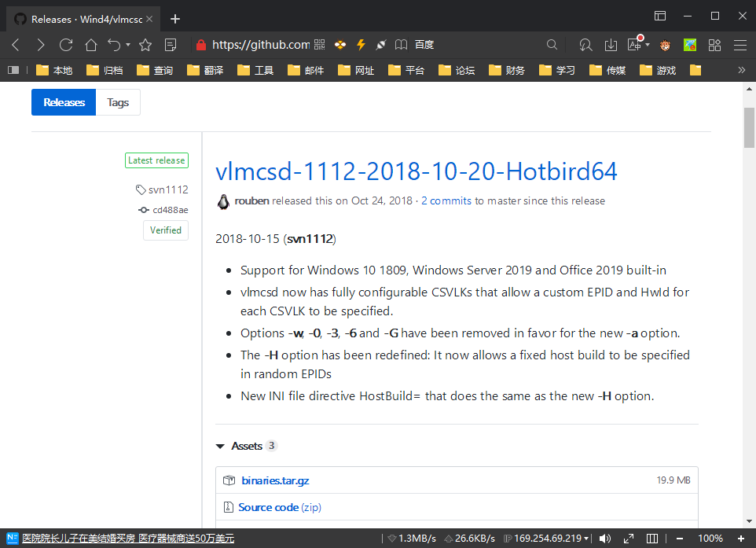
Task: Click the search magnifier icon
Action: tap(552, 45)
